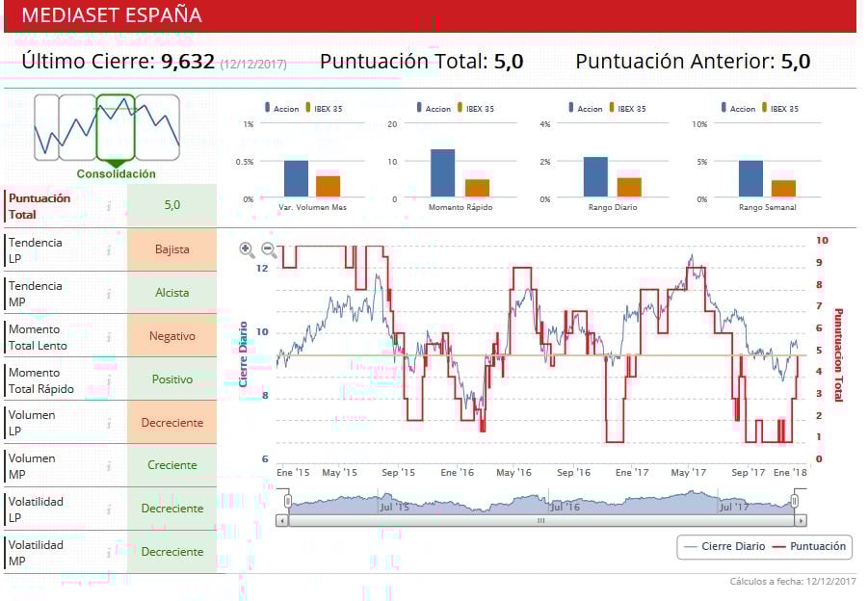Select the first phase box in cycle diagram

pos(46,127)
